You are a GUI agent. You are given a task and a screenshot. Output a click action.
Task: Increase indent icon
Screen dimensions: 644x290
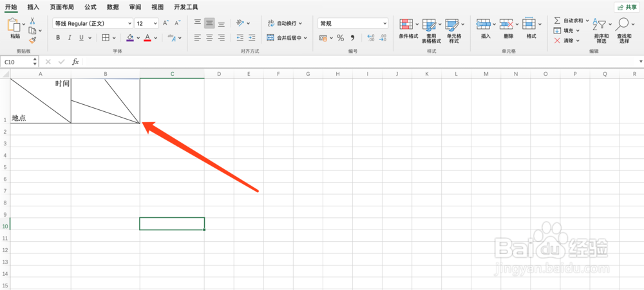coord(252,38)
